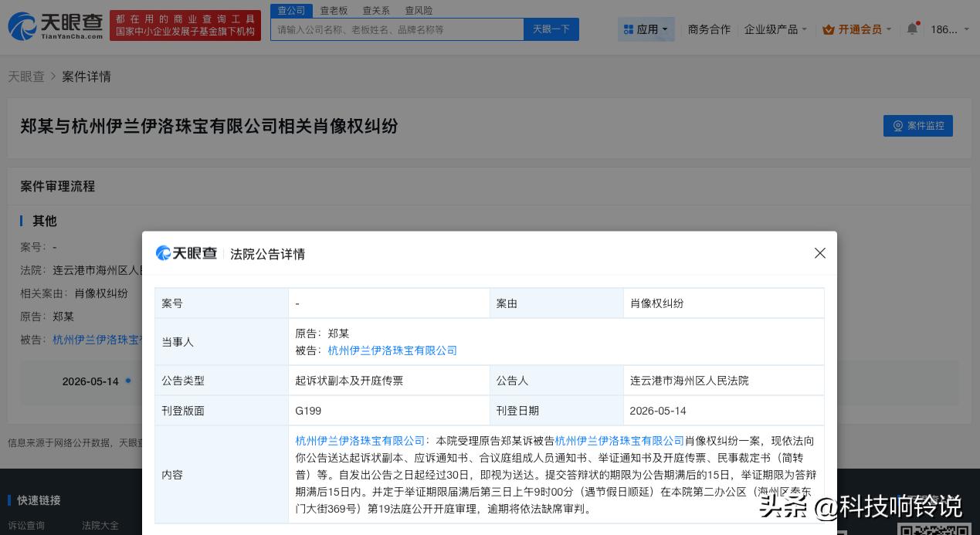Click the 天眼一下 search button
Viewport: 980px width, 535px height.
coord(551,29)
